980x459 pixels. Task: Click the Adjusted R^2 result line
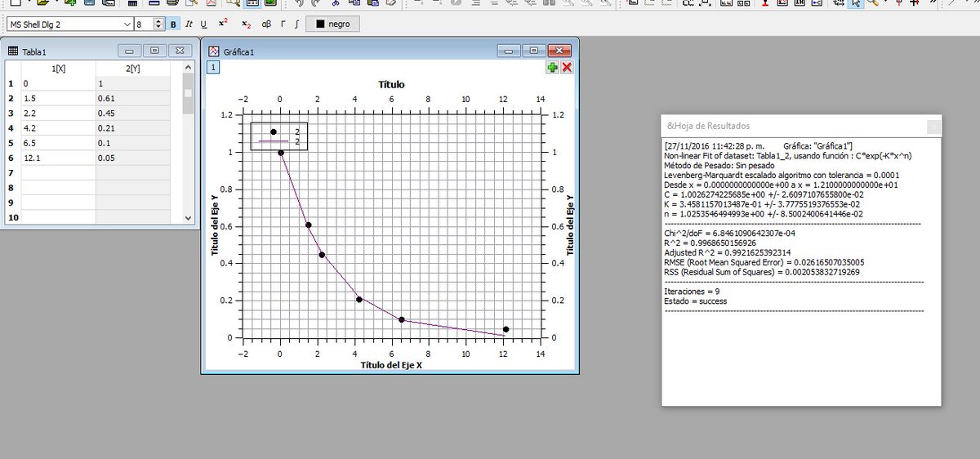tap(728, 252)
